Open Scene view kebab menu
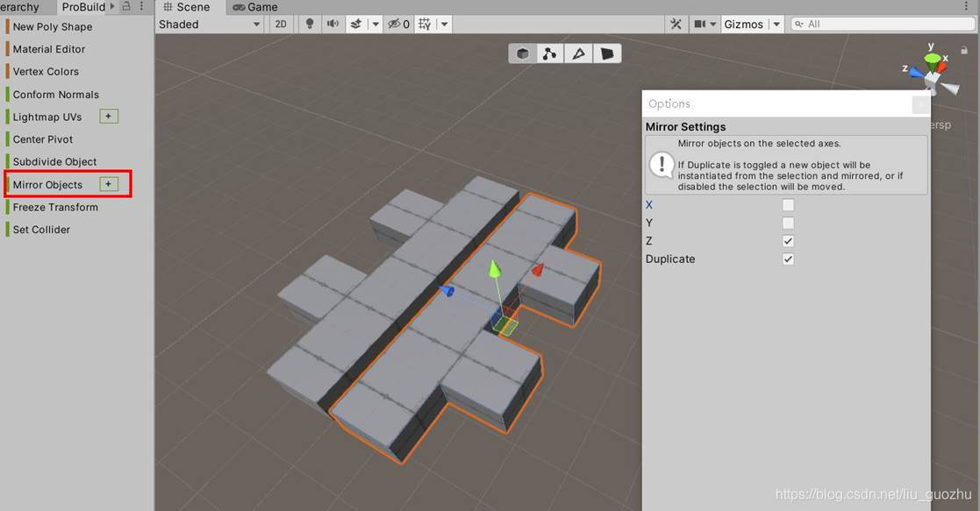The width and height of the screenshot is (980, 511). coord(967,7)
